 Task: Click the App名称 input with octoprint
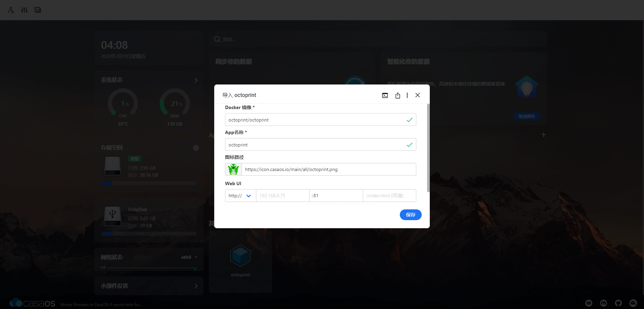[320, 144]
